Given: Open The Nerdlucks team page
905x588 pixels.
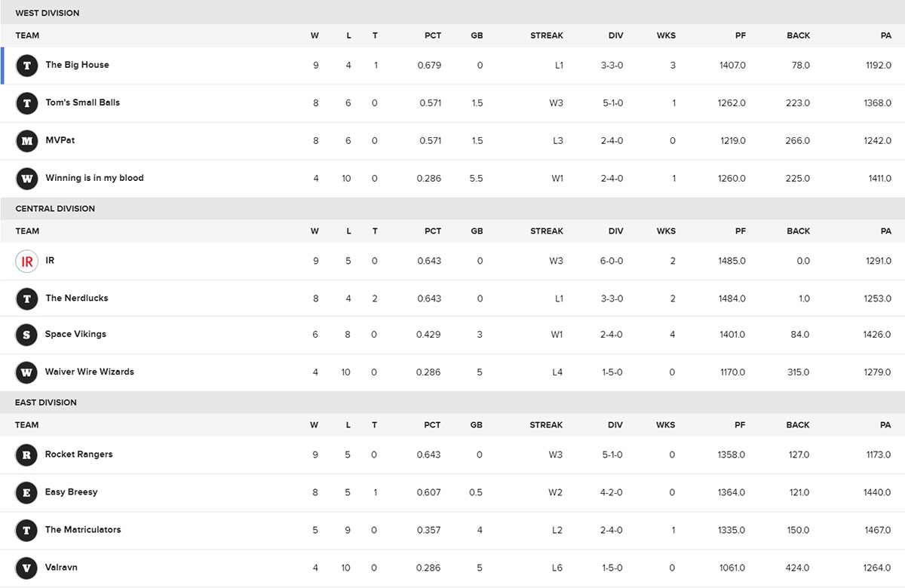Looking at the screenshot, I should (x=77, y=298).
